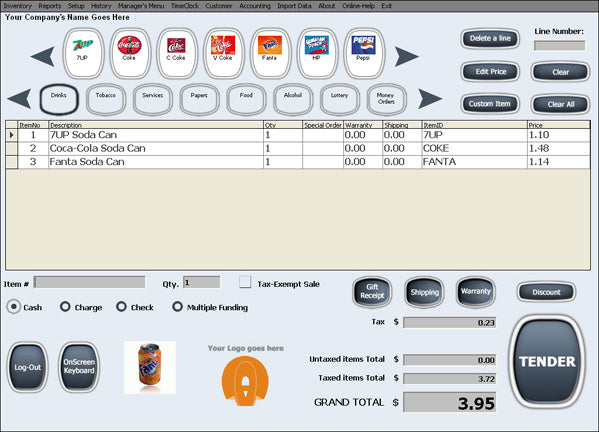Select the Coca-Cola Soda Can row

coord(298,149)
